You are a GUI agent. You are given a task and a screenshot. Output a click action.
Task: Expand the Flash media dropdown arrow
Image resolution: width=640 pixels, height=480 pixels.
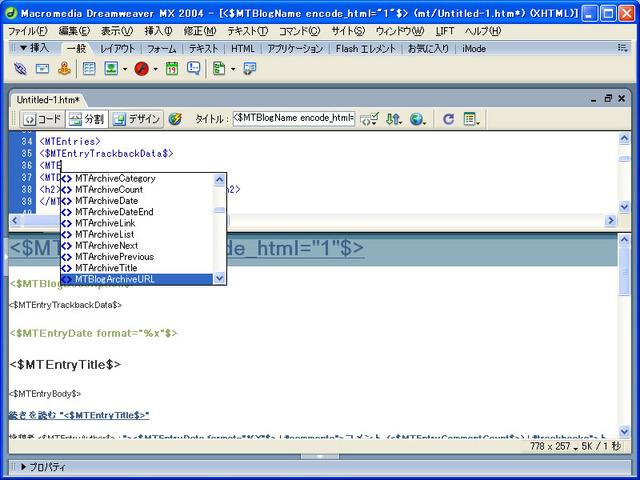[x=156, y=69]
